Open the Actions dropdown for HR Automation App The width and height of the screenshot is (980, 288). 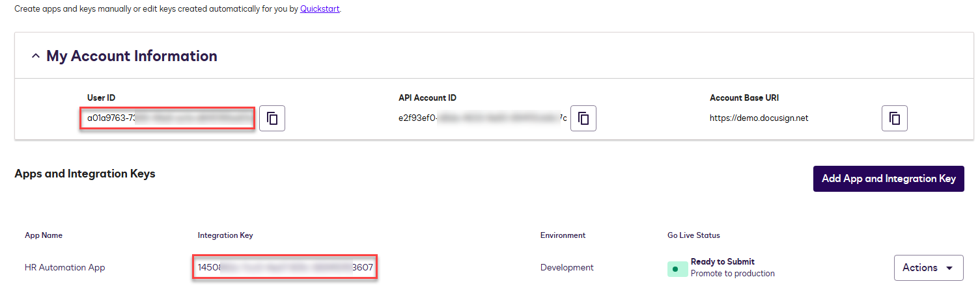point(929,268)
